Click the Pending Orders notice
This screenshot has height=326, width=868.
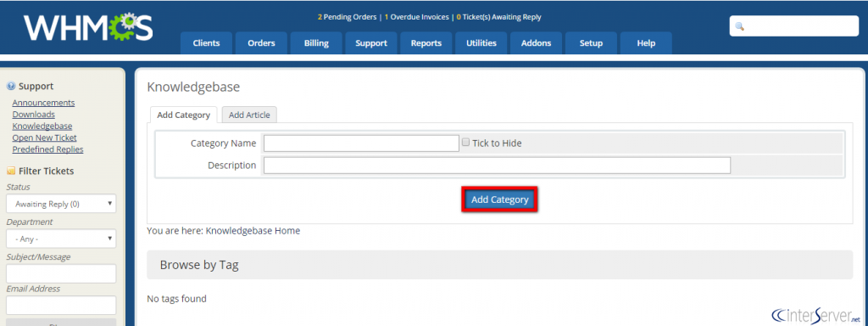[x=347, y=17]
